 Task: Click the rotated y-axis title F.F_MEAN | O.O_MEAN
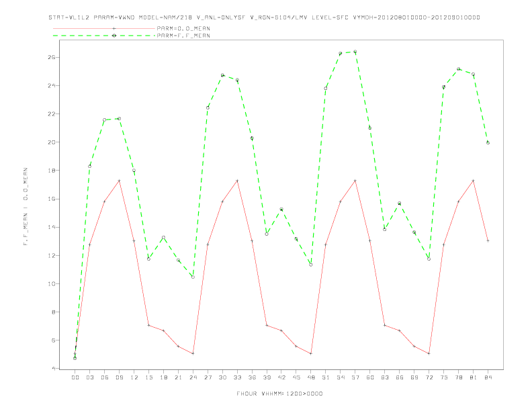(x=26, y=207)
